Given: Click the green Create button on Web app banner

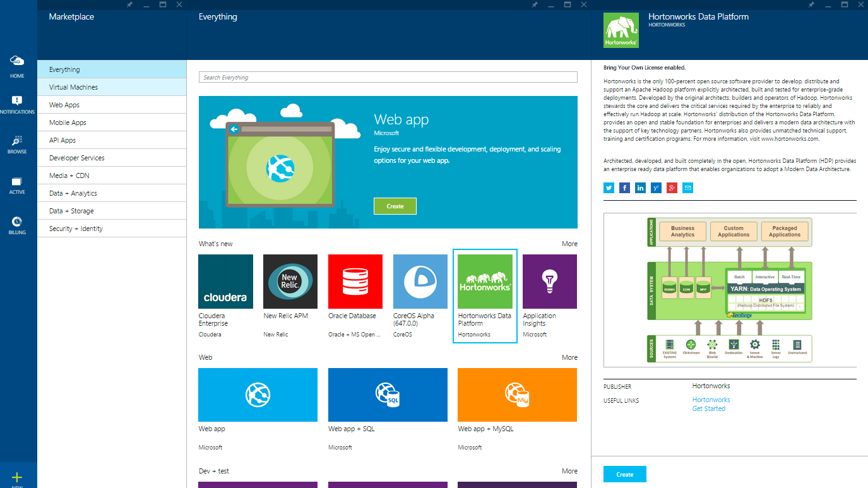Looking at the screenshot, I should coord(395,206).
